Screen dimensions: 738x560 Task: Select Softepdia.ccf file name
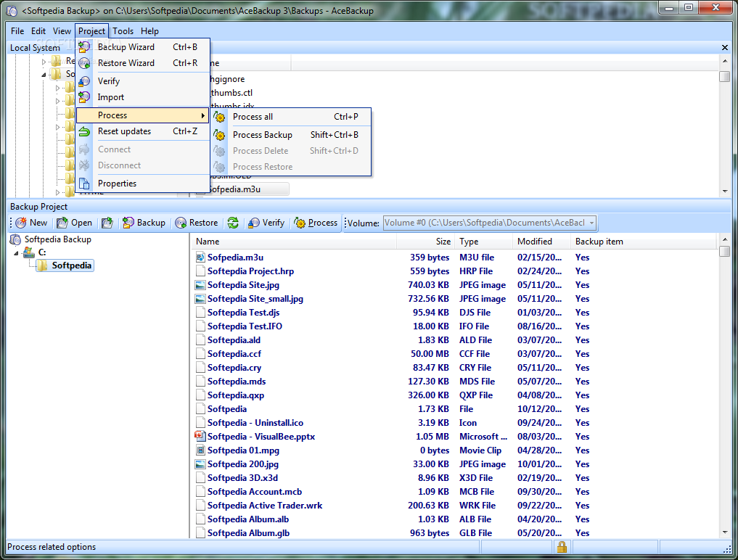click(234, 354)
